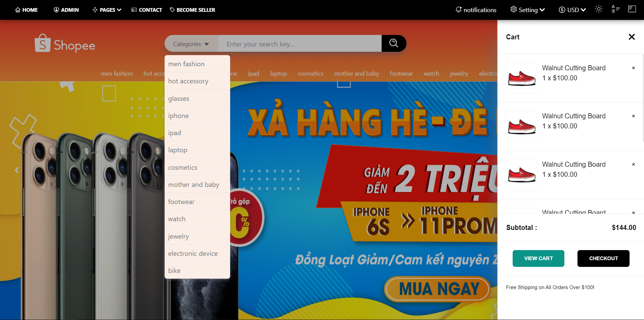The height and width of the screenshot is (320, 644).
Task: Open 'mother and baby' in navigation bar
Action: tap(356, 74)
